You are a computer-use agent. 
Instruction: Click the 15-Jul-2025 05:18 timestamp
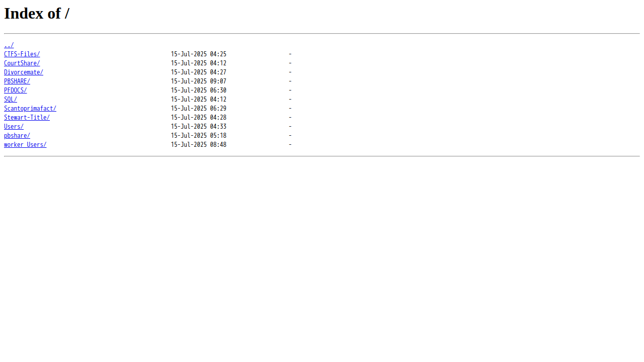click(x=199, y=136)
